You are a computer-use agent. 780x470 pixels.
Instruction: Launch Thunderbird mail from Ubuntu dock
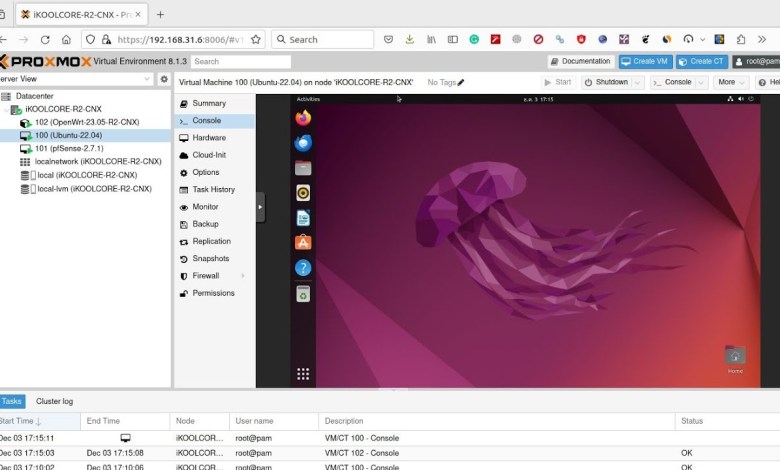(x=303, y=143)
